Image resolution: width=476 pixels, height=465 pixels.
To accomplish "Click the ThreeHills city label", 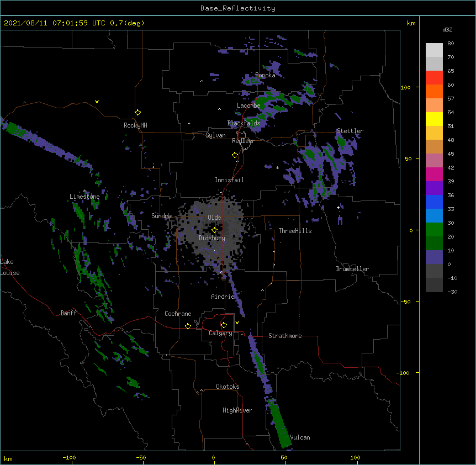I will point(295,231).
